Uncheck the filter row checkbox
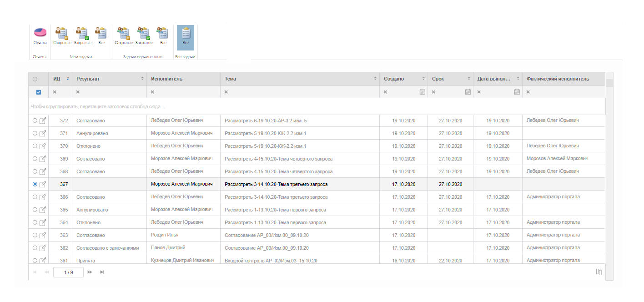The height and width of the screenshot is (302, 644). click(x=39, y=92)
